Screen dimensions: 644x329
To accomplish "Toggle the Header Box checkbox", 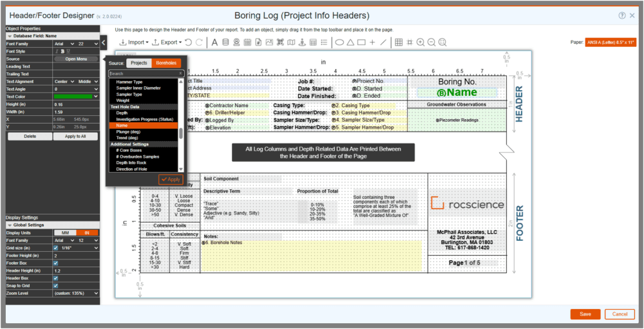I will tap(56, 278).
